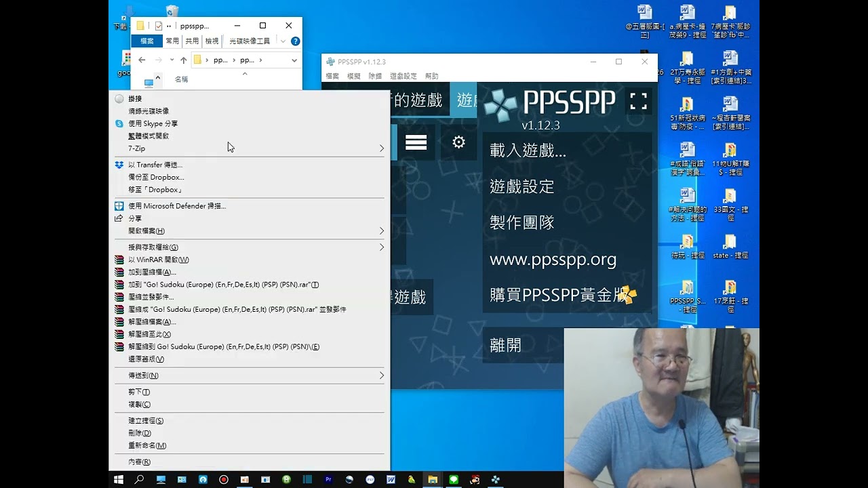Select 使用 Skype 分享 menu entry
Image resolution: width=868 pixels, height=488 pixels.
tap(249, 124)
